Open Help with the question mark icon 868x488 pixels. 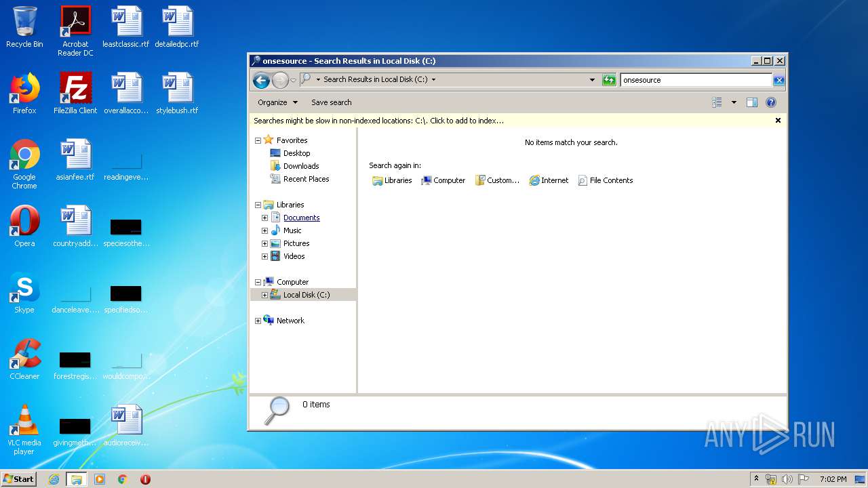tap(770, 102)
